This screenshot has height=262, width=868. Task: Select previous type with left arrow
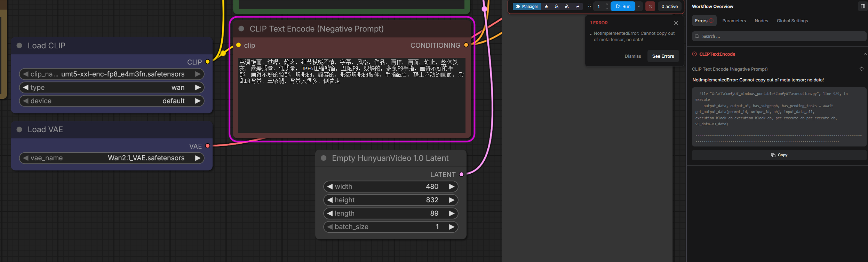click(x=25, y=87)
